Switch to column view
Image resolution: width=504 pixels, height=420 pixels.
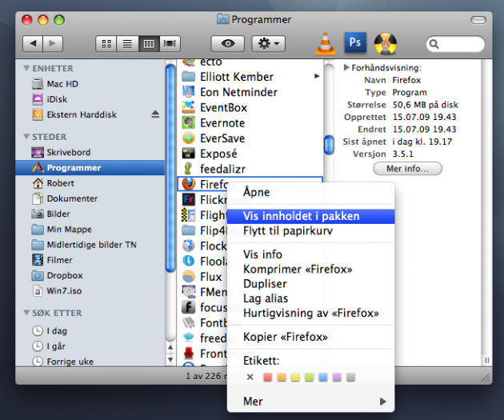149,43
